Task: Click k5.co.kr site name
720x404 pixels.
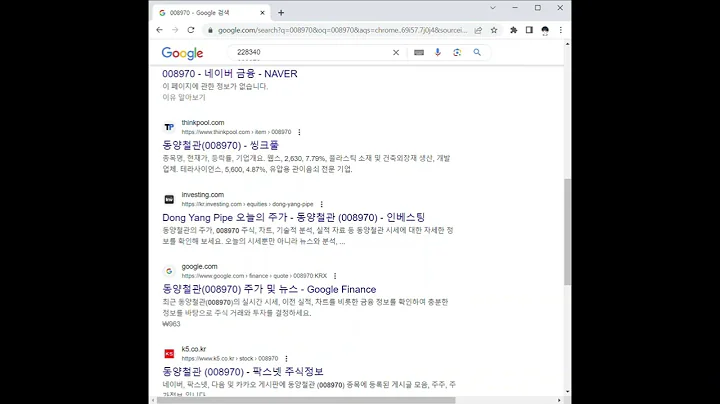Action: (193, 349)
